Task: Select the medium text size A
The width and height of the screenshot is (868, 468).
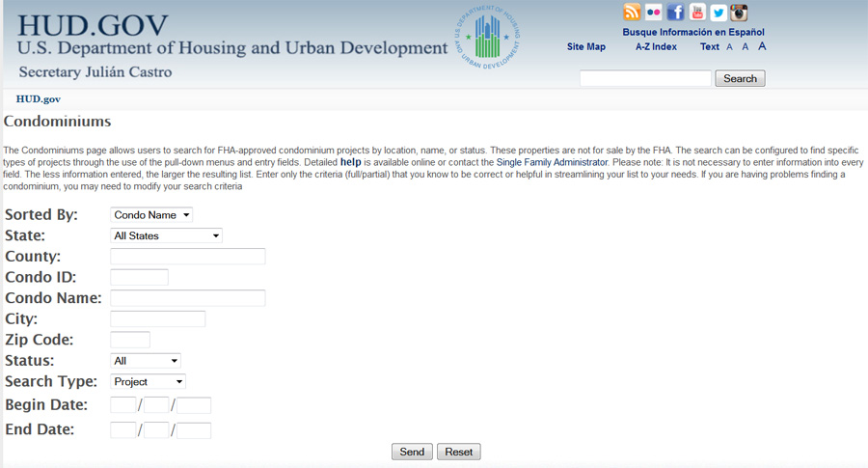Action: pos(746,47)
